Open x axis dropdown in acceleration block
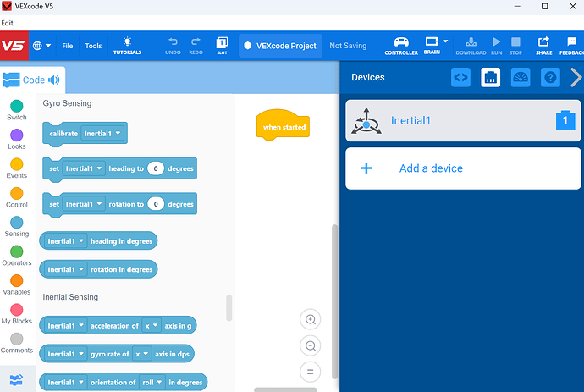The width and height of the screenshot is (584, 392). point(152,326)
